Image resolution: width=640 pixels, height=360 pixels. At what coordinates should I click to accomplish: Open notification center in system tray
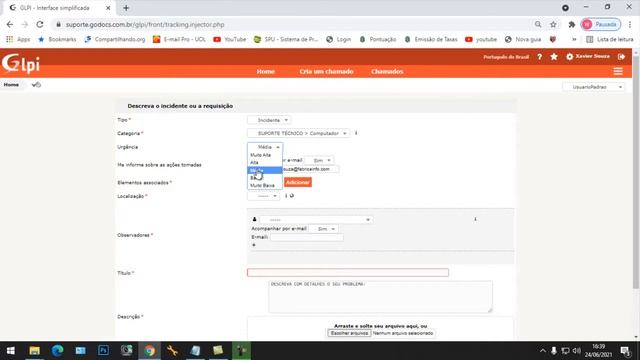625,351
